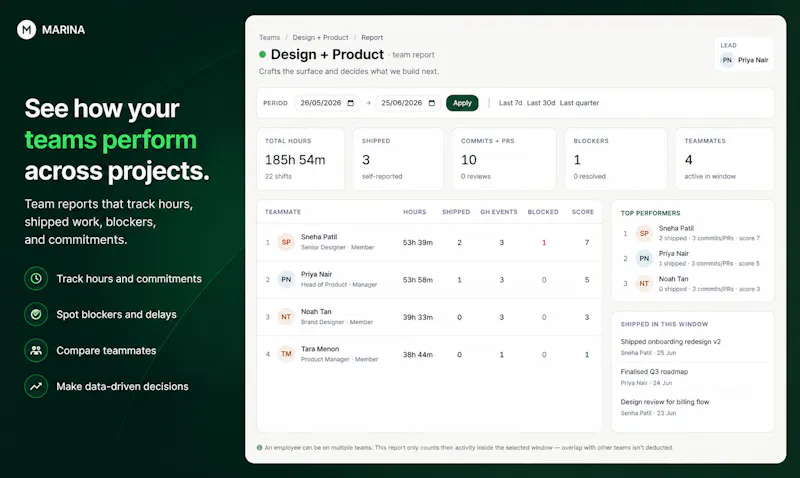Open the Total Hours 185h 54m card
800x478 pixels.
coord(301,159)
